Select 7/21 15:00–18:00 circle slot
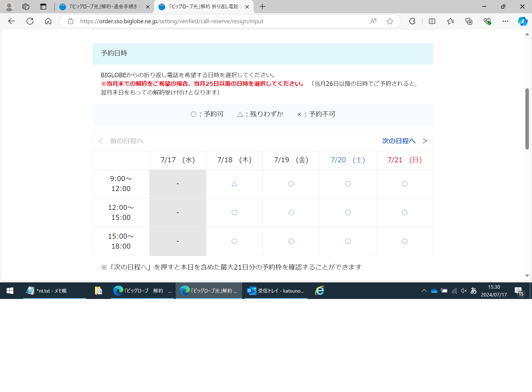This screenshot has height=392, width=532. 405,241
